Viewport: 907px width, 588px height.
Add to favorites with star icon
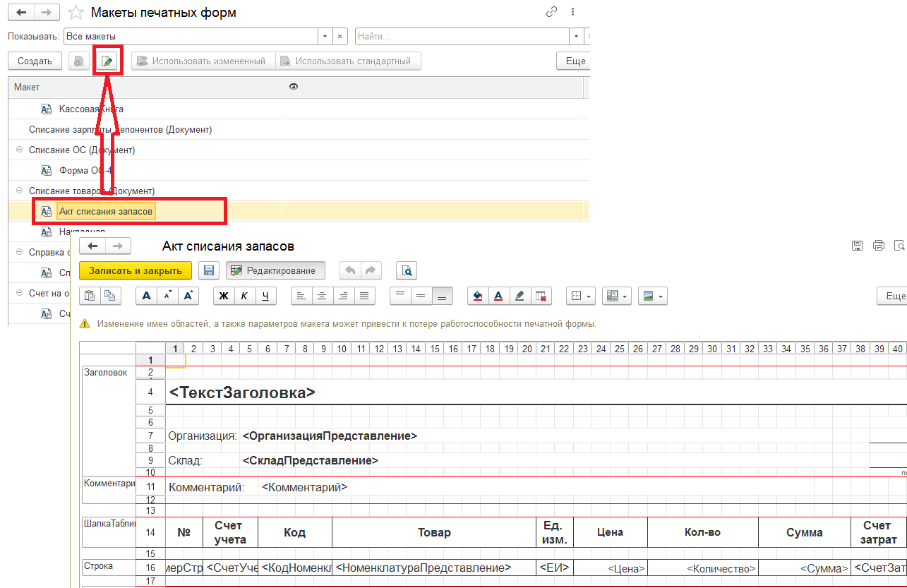(x=76, y=13)
